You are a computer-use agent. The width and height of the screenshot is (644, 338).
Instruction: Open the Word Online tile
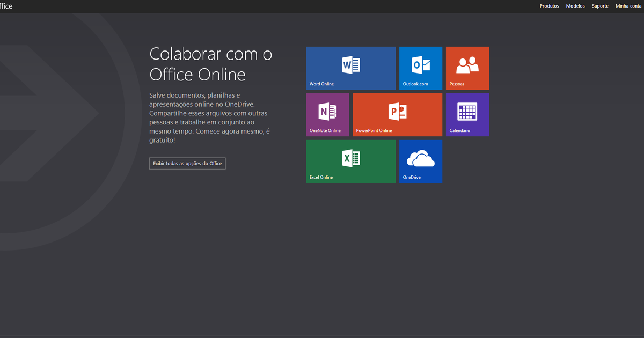point(350,68)
